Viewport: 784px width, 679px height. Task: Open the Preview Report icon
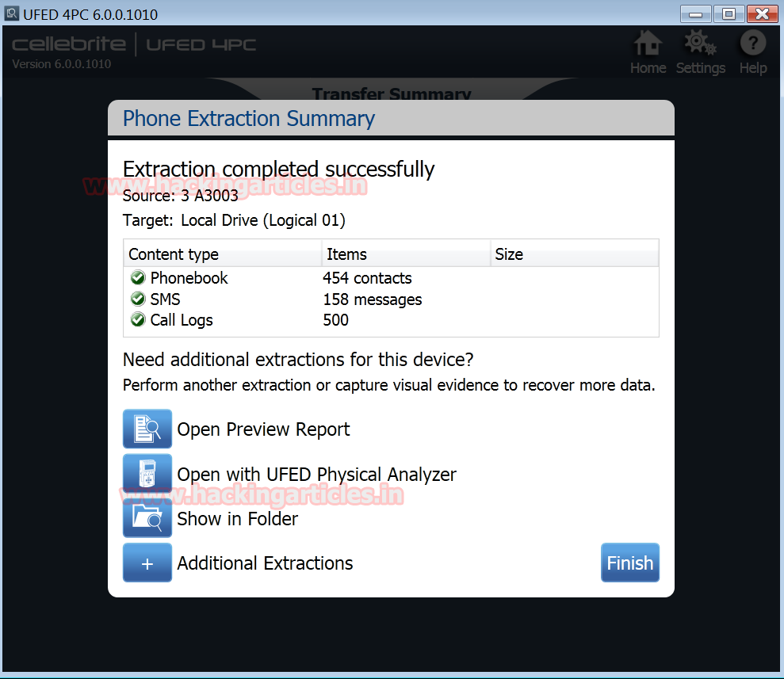(x=147, y=429)
